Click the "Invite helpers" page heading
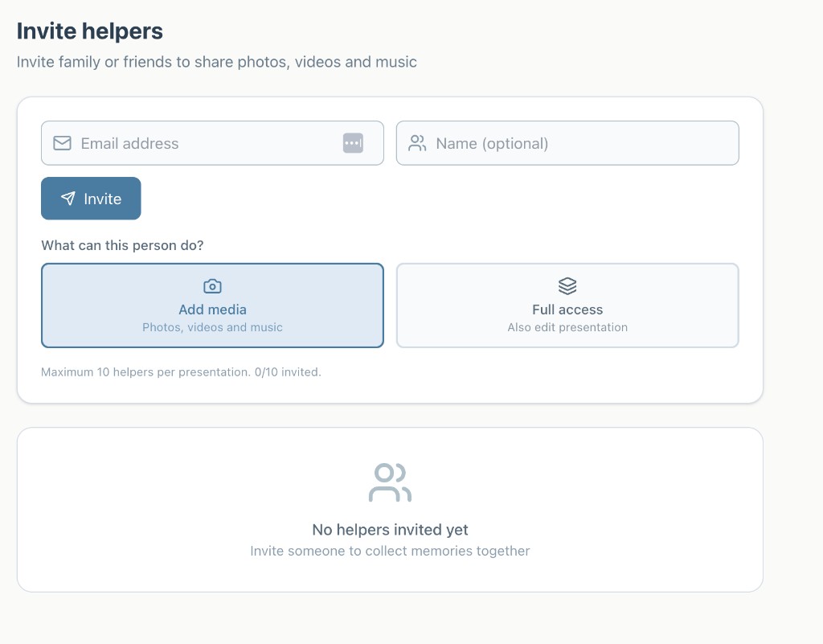The width and height of the screenshot is (823, 644). pyautogui.click(x=90, y=31)
